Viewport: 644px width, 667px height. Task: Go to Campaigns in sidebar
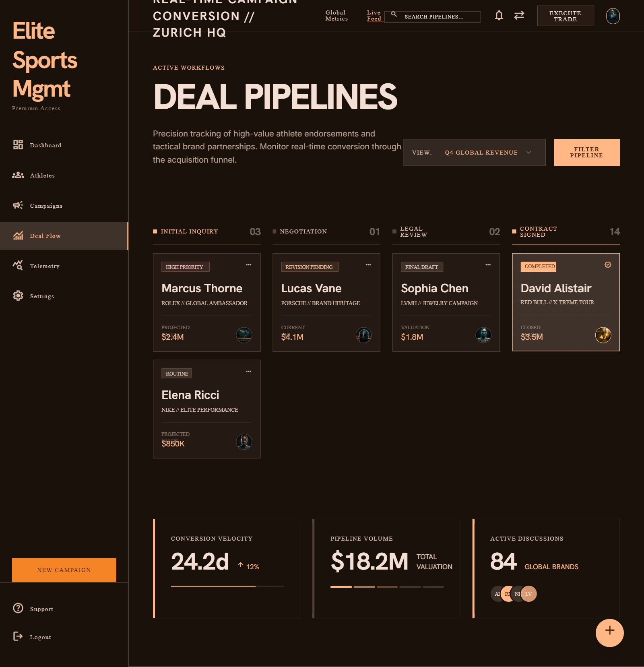coord(64,206)
